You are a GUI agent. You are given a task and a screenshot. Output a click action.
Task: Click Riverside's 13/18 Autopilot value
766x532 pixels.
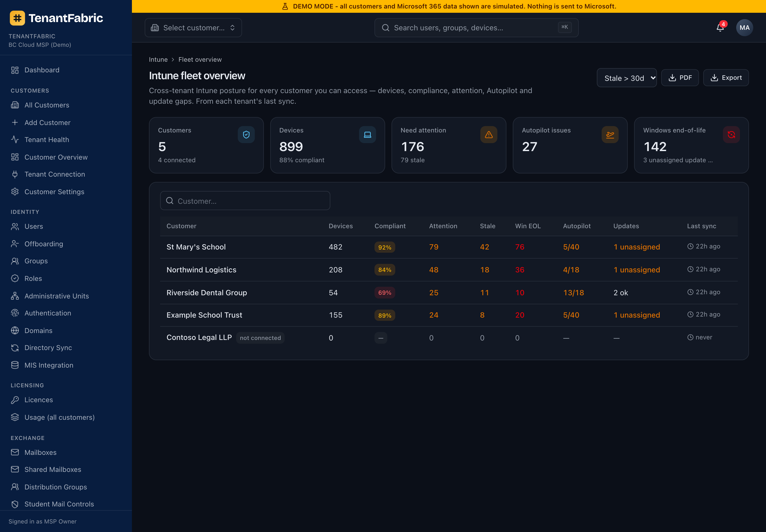coord(574,293)
